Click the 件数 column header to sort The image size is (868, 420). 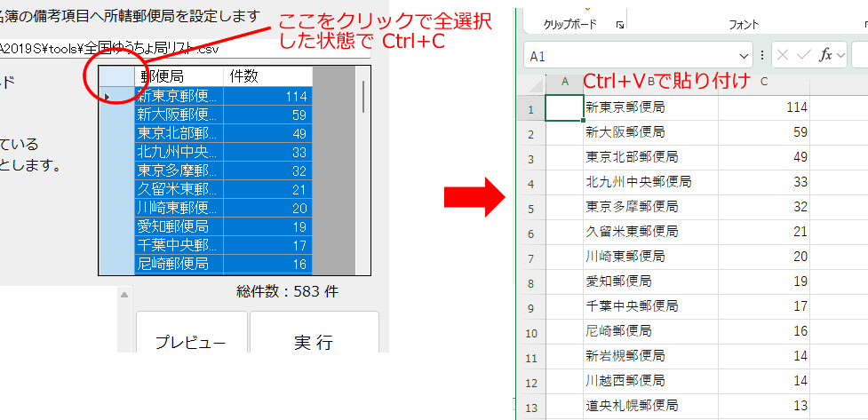[267, 76]
